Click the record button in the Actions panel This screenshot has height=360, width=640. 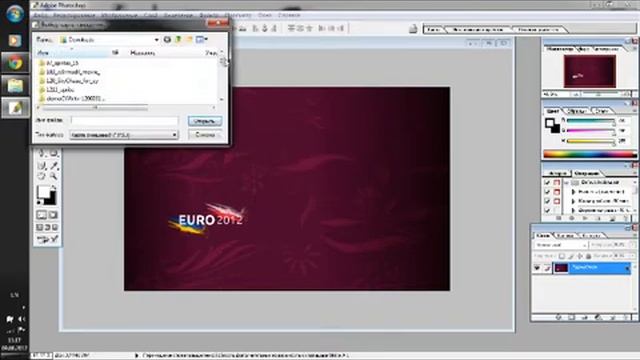(x=572, y=218)
